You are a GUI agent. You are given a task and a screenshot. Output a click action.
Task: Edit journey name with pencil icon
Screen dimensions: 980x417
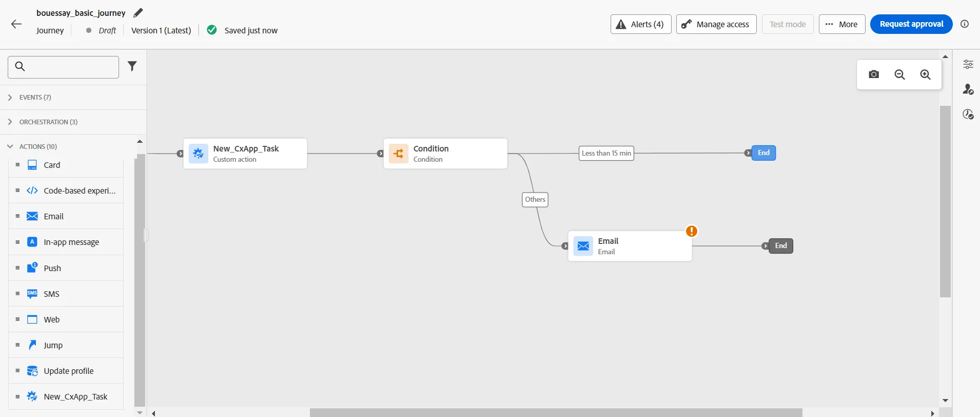pyautogui.click(x=138, y=13)
